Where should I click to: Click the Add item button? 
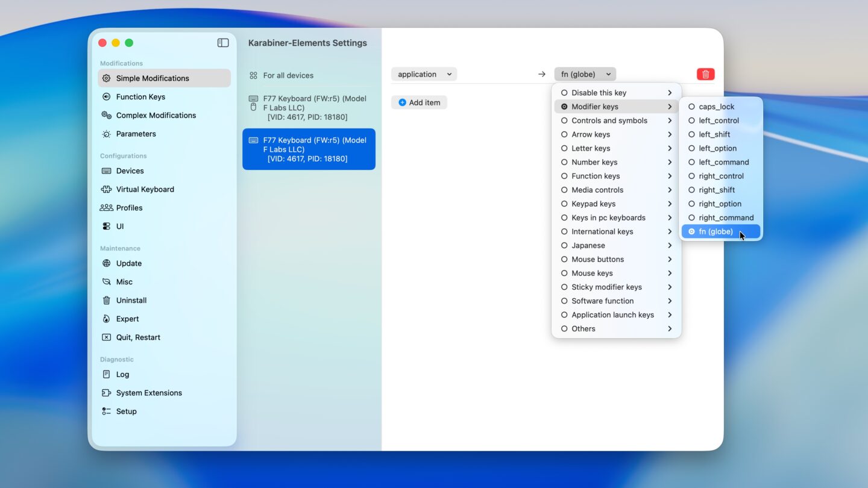coord(419,102)
